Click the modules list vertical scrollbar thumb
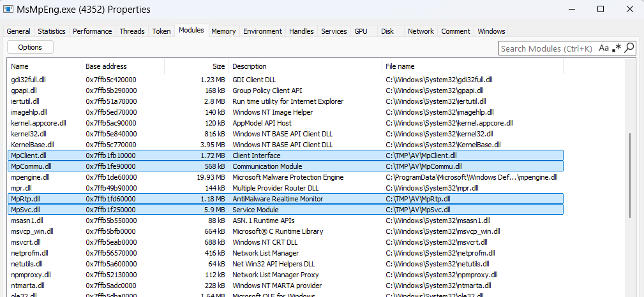This screenshot has height=297, width=644. pyautogui.click(x=629, y=175)
